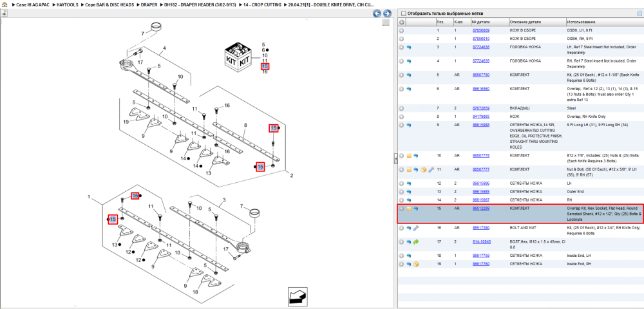This screenshot has width=644, height=309.
Task: Open breadcrumb 'DH182 - DRAPER HEADER (3/02-9/13)'
Action: [x=199, y=5]
